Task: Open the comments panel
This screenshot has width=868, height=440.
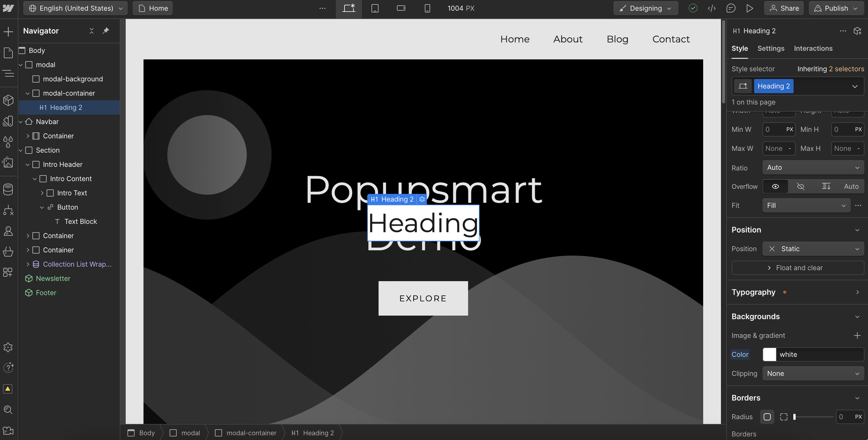Action: tap(731, 8)
